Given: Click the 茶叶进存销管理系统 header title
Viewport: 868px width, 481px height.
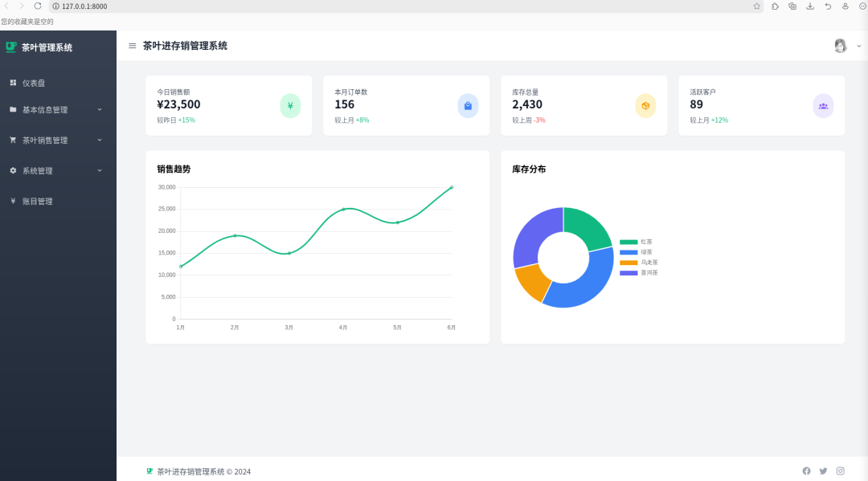Looking at the screenshot, I should point(185,46).
